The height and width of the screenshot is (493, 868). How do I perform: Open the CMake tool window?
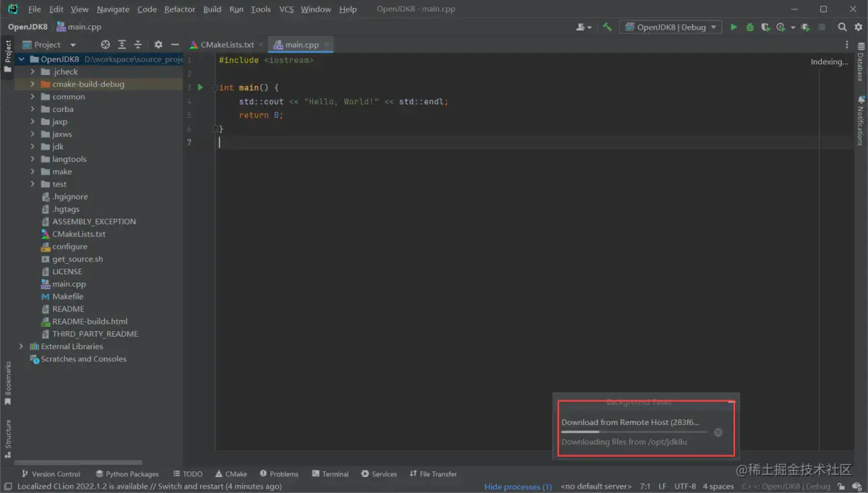pos(231,474)
